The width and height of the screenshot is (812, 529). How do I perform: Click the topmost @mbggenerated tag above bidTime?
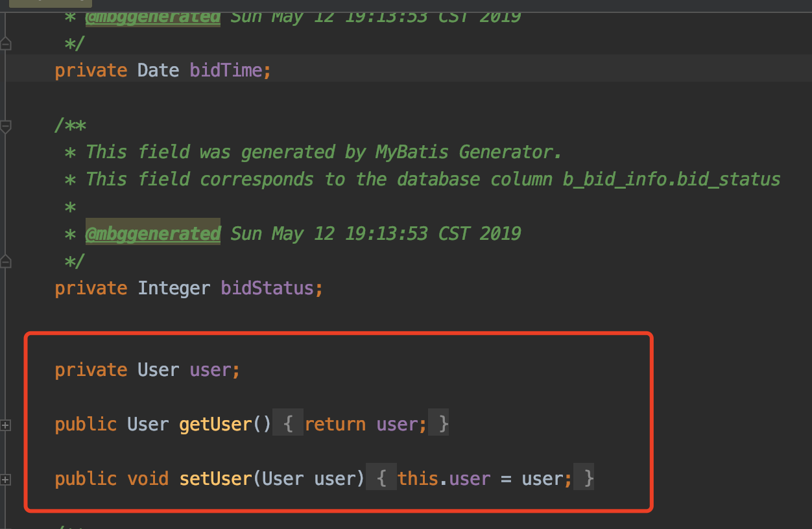point(153,16)
